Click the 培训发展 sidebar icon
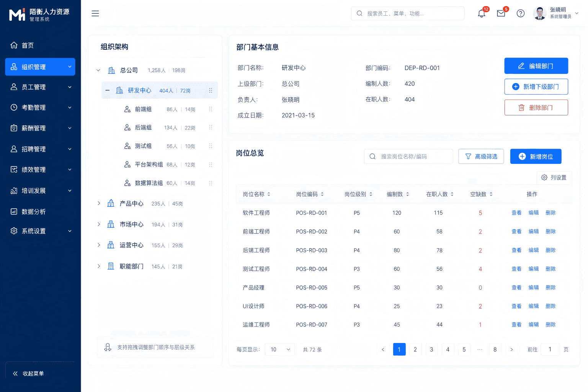Image resolution: width=588 pixels, height=392 pixels. 14,191
